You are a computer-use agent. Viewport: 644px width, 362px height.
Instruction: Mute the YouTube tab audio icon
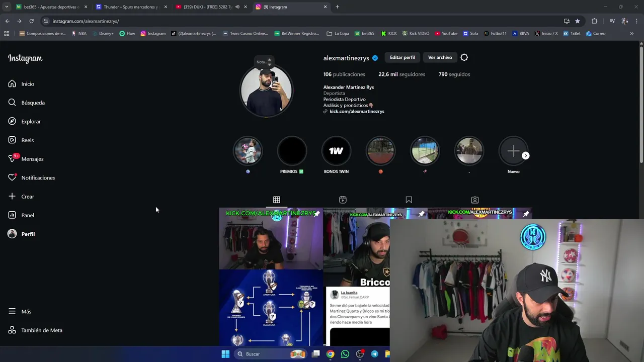click(x=237, y=7)
